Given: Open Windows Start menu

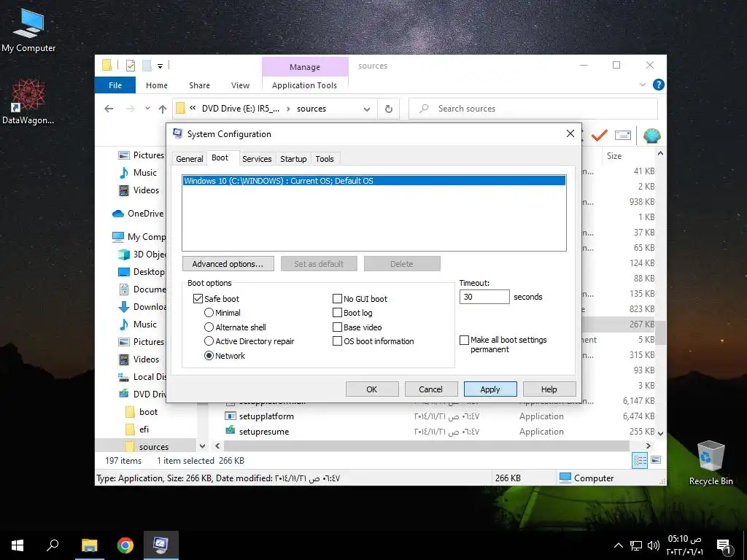Looking at the screenshot, I should pos(18,545).
